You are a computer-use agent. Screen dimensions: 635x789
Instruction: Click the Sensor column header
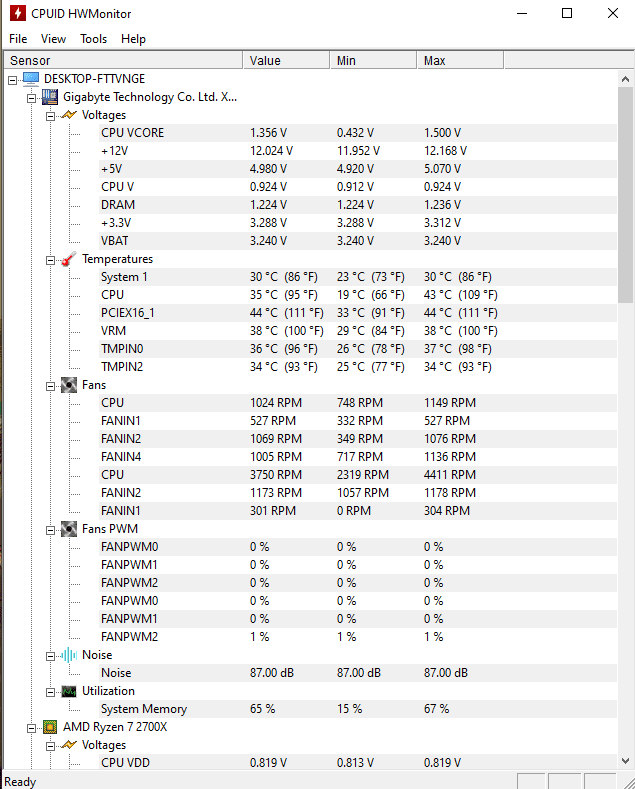[124, 60]
